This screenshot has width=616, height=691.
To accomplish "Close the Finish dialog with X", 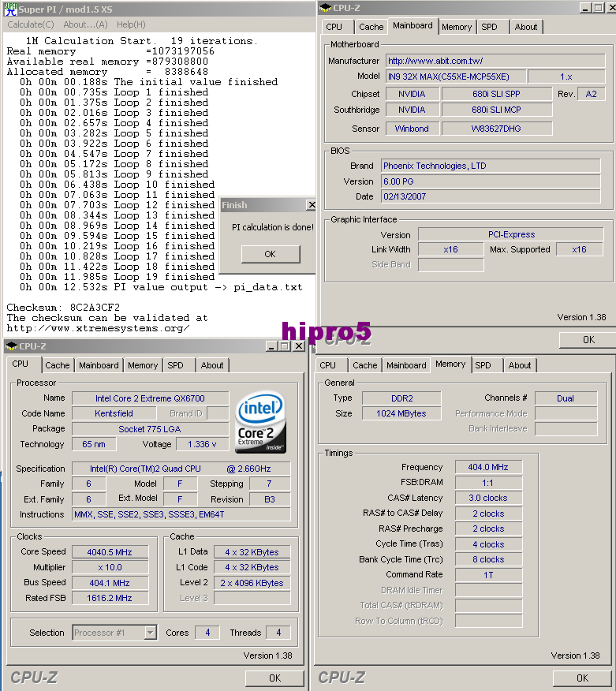I will (x=312, y=205).
